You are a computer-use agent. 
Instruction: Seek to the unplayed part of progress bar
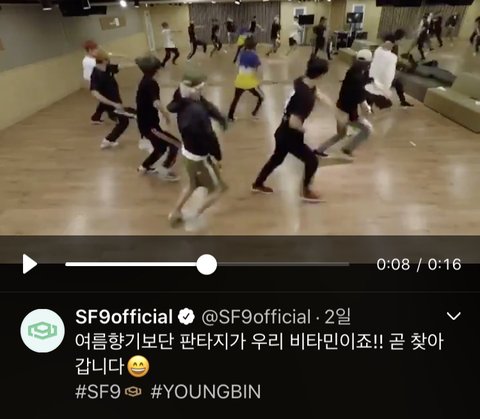click(x=283, y=264)
